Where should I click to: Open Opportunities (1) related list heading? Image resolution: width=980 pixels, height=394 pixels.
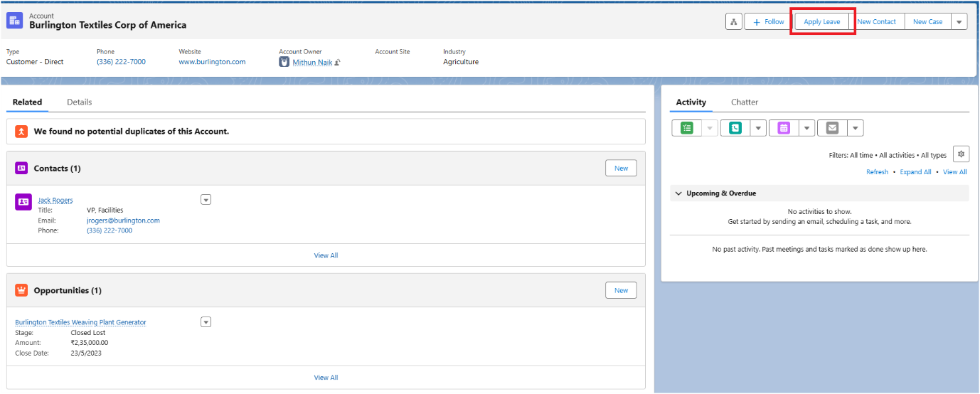pos(68,291)
